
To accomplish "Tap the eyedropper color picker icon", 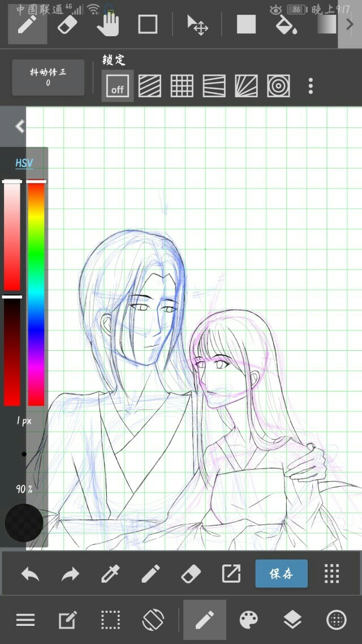I will 110,574.
